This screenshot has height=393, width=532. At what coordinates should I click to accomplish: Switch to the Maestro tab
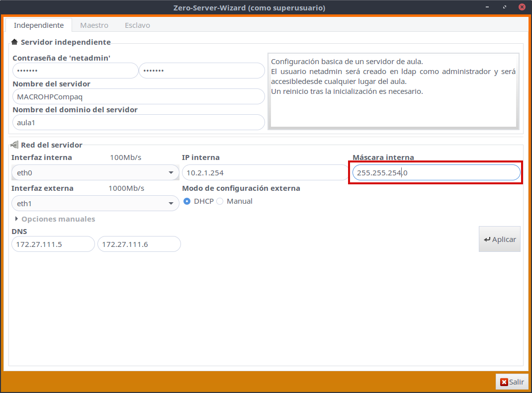coord(94,25)
